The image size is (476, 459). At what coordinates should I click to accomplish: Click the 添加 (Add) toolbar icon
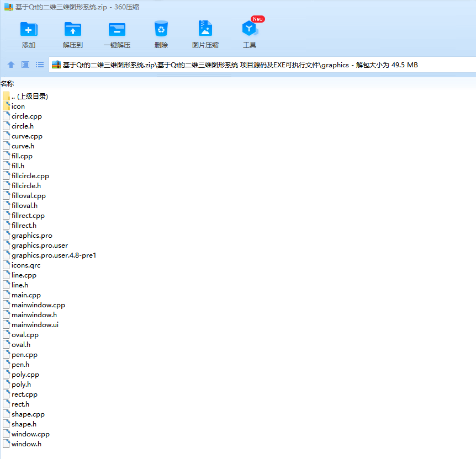point(29,29)
